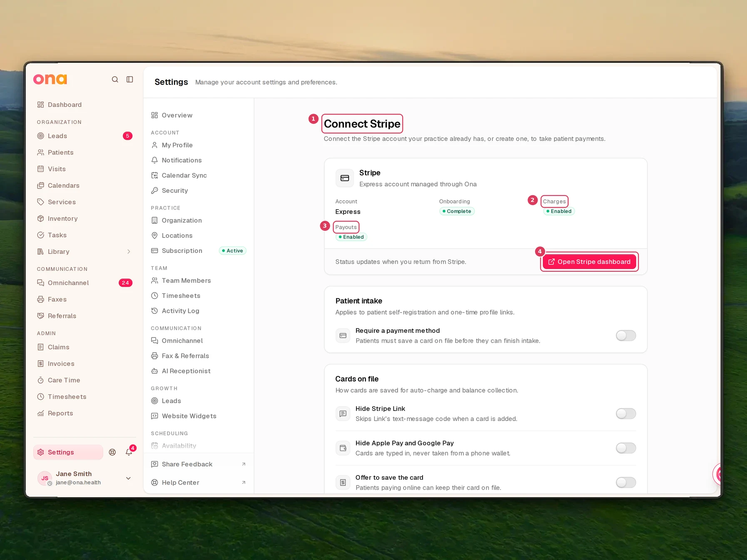Image resolution: width=747 pixels, height=560 pixels.
Task: Click the Settings item in sidebar
Action: click(68, 452)
